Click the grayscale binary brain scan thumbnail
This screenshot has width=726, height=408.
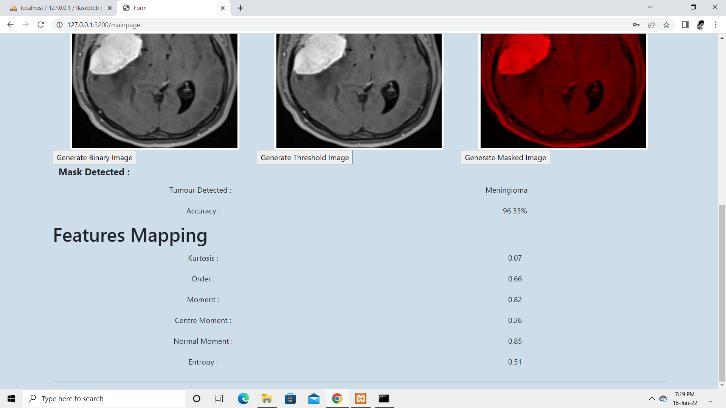pyautogui.click(x=155, y=91)
